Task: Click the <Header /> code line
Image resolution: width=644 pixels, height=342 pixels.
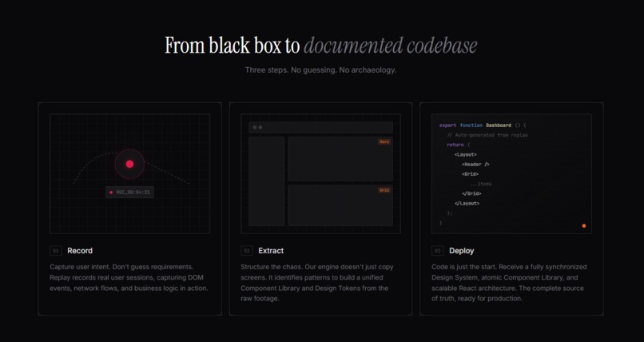Action: click(475, 165)
